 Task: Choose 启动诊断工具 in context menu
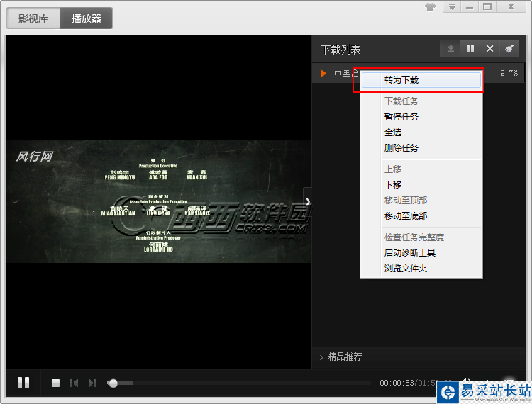point(421,253)
